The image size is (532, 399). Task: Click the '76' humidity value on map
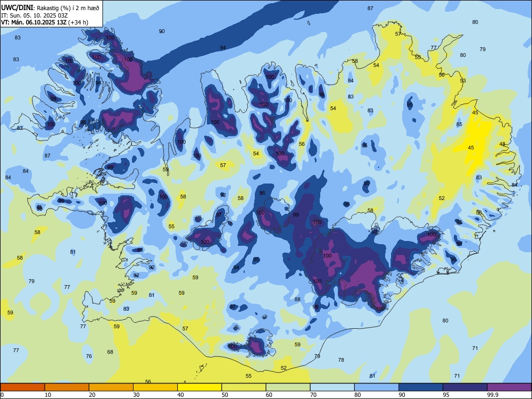pos(89,356)
